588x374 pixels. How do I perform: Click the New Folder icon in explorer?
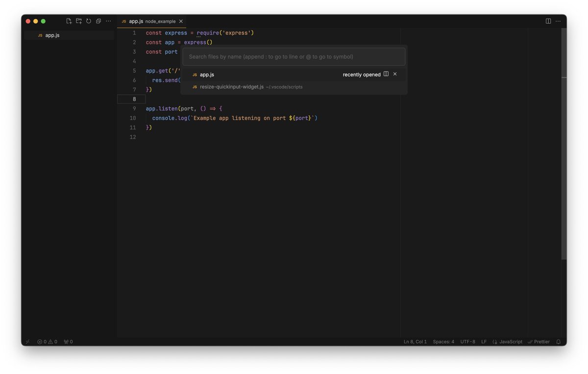coord(79,21)
